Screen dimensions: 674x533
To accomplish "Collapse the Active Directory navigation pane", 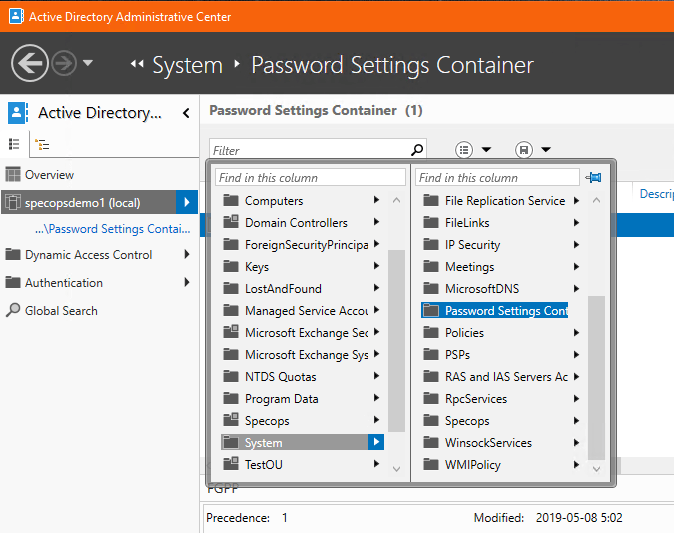I will 186,113.
